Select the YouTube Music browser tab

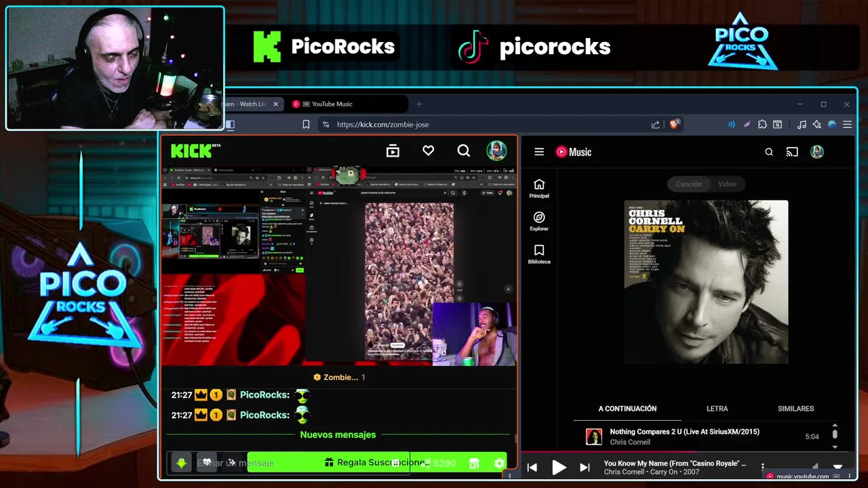point(349,104)
